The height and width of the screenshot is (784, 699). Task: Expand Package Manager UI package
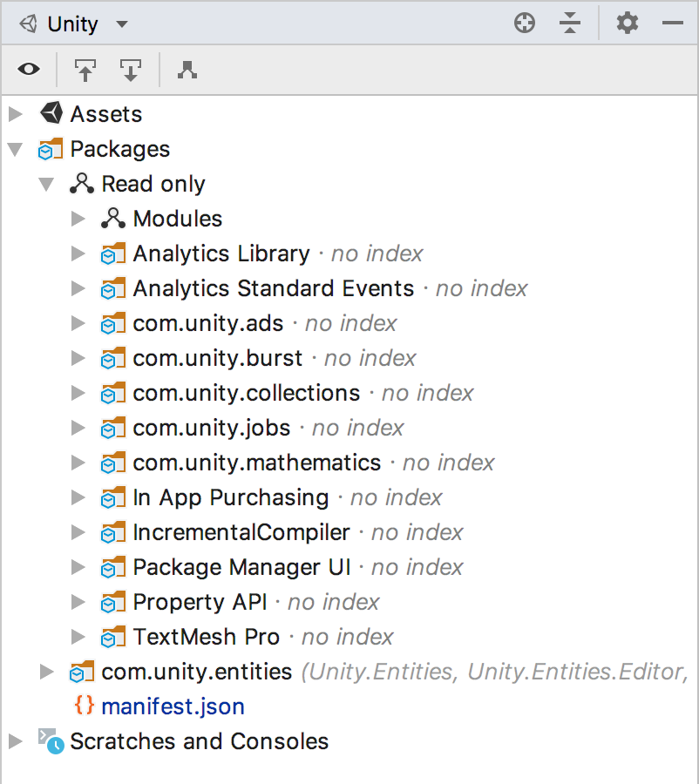coord(78,567)
